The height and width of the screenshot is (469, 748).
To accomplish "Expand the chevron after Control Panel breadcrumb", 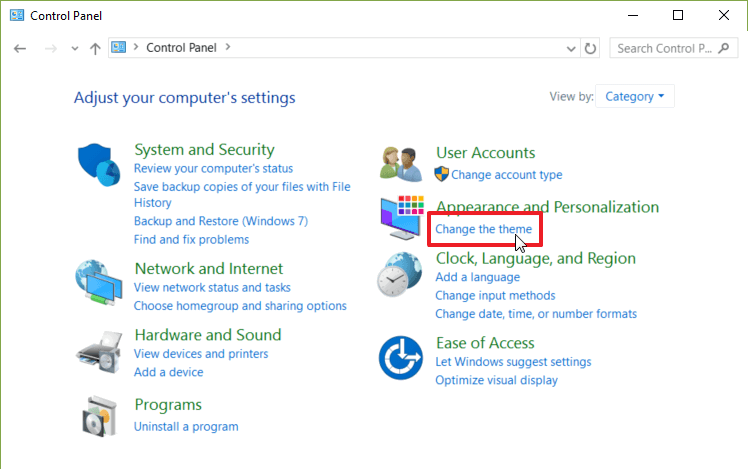I will coord(229,47).
